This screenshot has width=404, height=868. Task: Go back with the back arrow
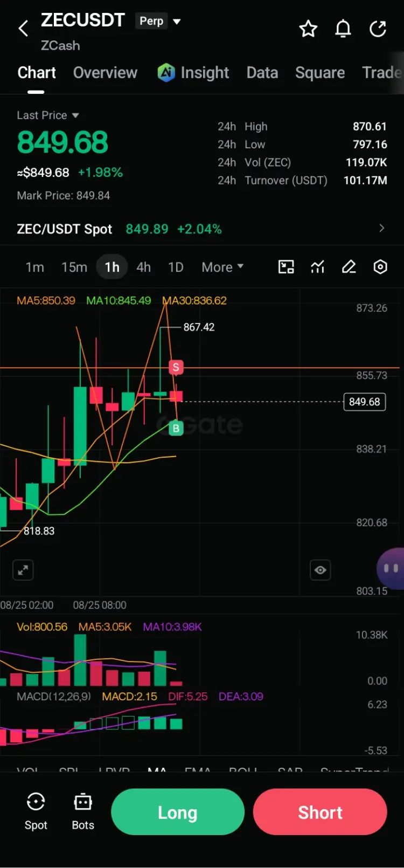23,28
